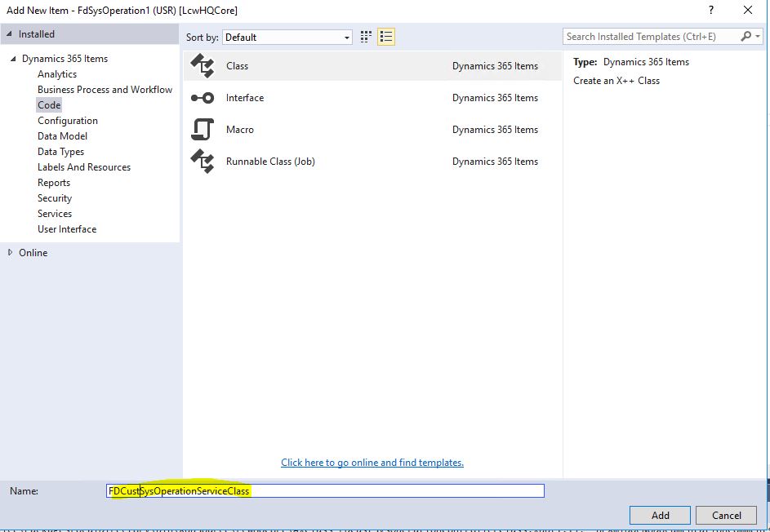Select the Runnable Class (Job) icon
This screenshot has width=770, height=532.
pos(203,162)
